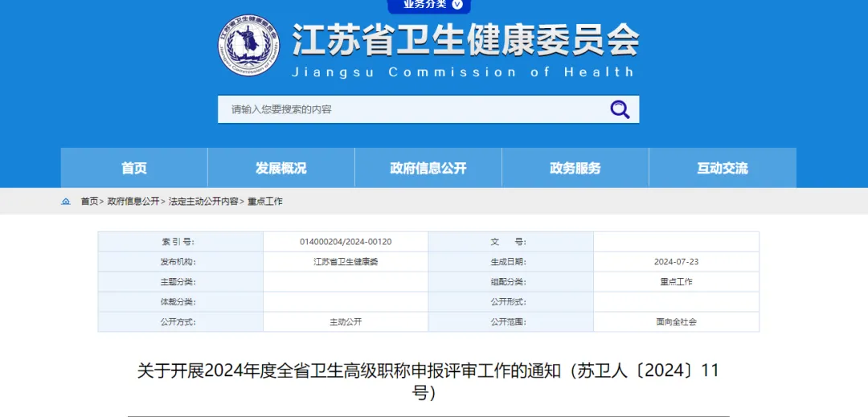The width and height of the screenshot is (868, 417).
Task: Open the 首页 navigation tab
Action: pyautogui.click(x=134, y=168)
